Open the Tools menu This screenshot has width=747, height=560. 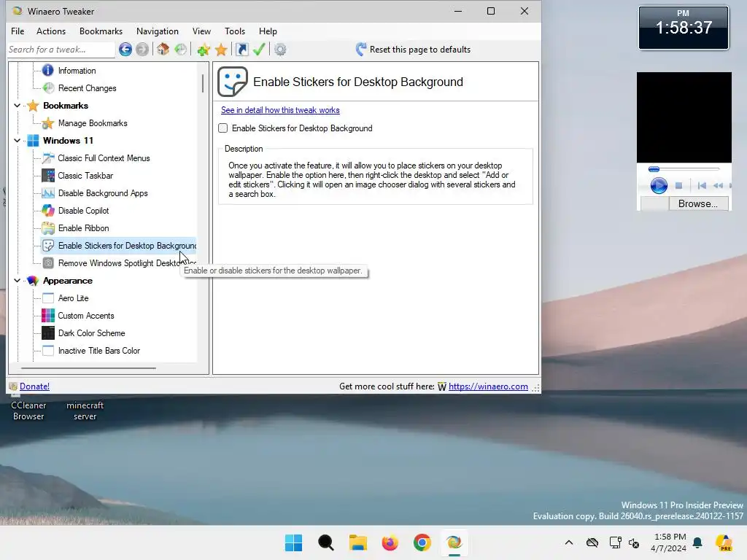coord(235,31)
